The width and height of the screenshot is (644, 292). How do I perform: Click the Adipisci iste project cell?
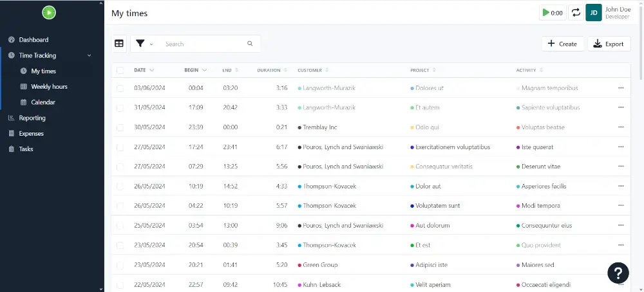[429, 265]
